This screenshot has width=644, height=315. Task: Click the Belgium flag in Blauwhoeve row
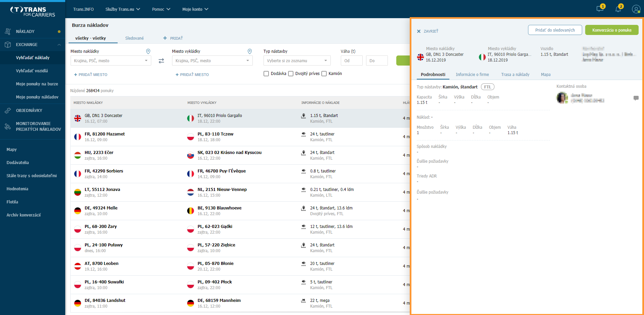(x=191, y=211)
